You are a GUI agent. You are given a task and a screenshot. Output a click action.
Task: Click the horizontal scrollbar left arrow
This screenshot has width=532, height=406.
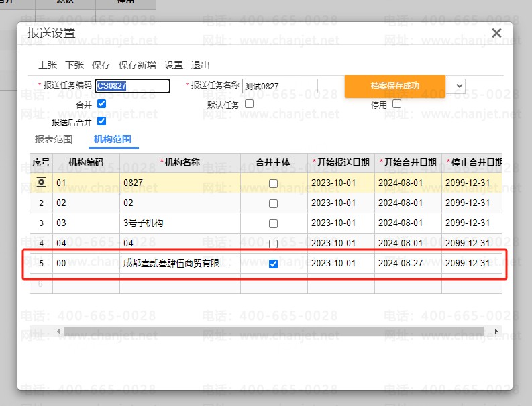58,331
